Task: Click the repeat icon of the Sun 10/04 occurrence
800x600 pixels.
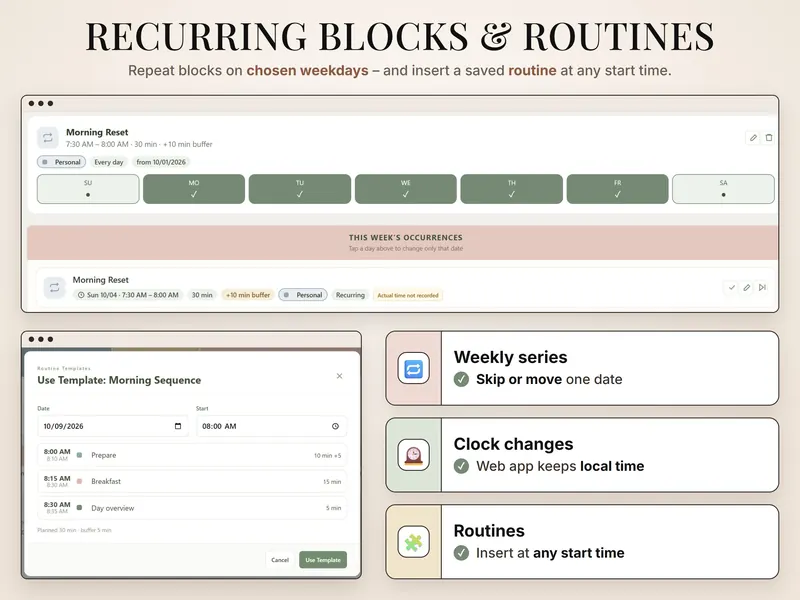Action: click(x=54, y=288)
